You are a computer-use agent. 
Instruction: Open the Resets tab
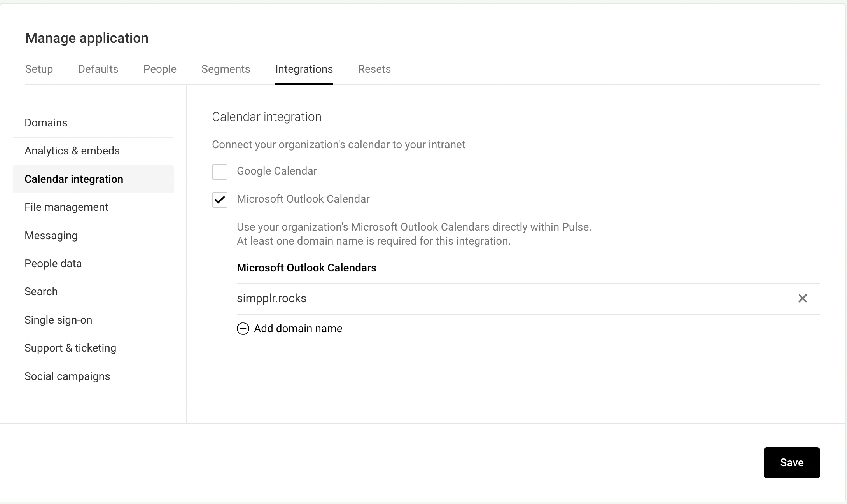[x=374, y=69]
